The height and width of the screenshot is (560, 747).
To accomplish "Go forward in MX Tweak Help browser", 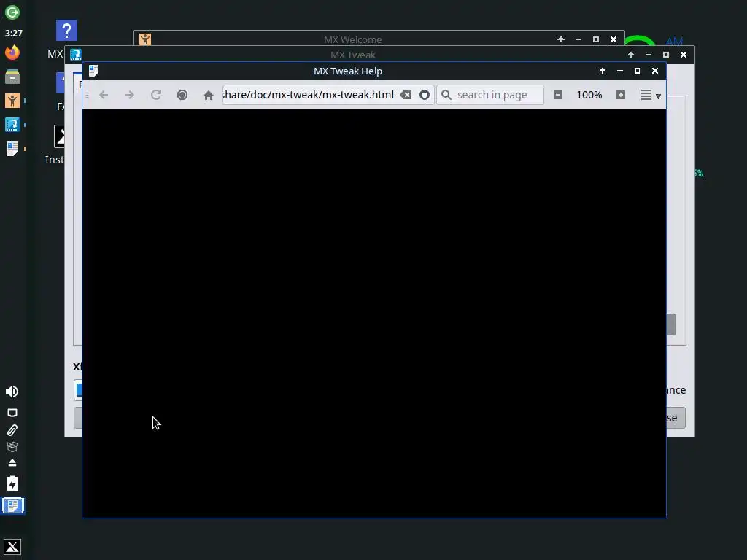I will [130, 95].
